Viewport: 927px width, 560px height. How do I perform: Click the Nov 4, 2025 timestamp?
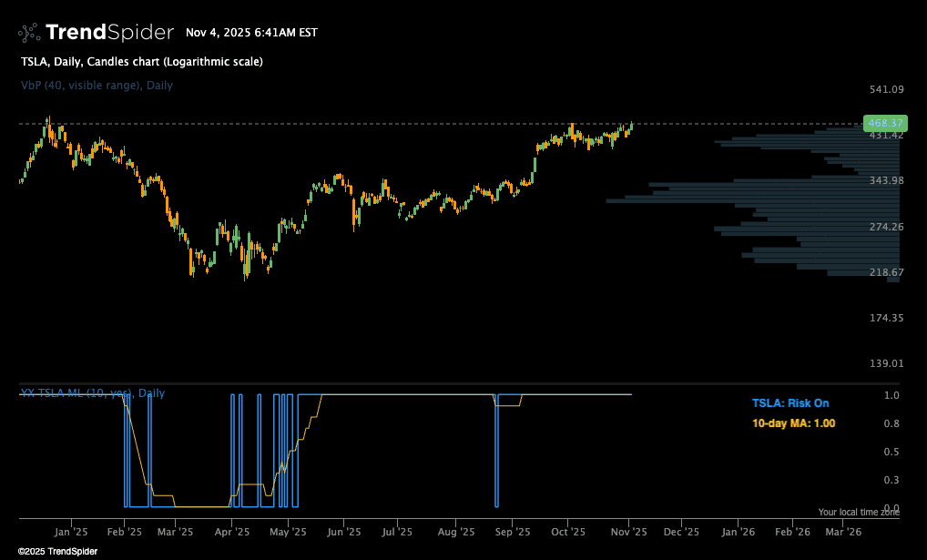[251, 33]
